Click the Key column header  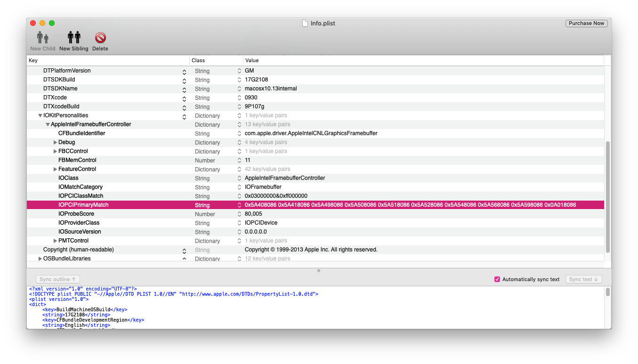[108, 60]
